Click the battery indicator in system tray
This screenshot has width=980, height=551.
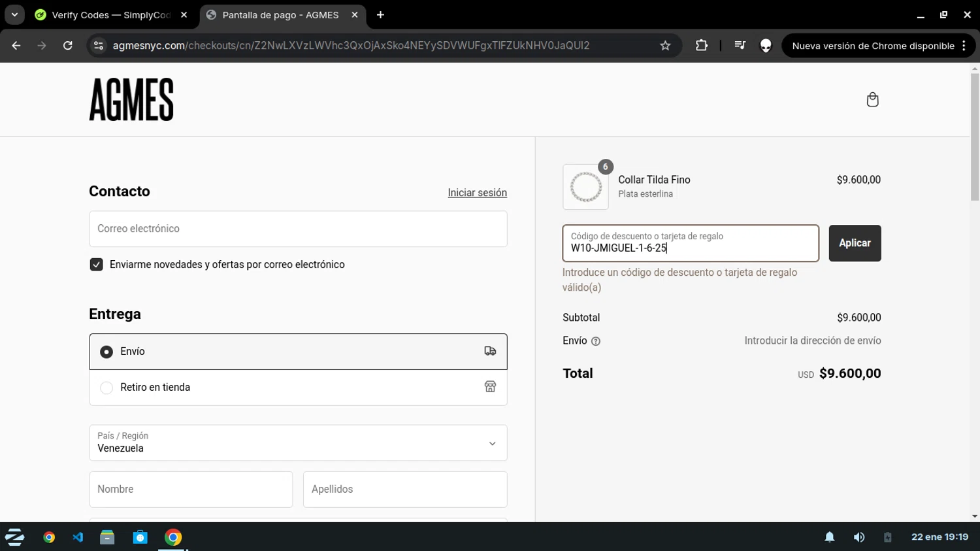click(x=887, y=537)
